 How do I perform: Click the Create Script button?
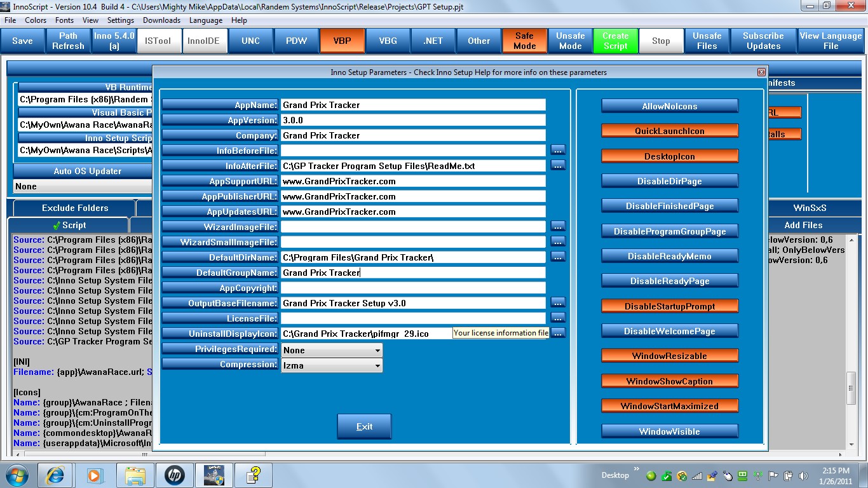point(615,41)
